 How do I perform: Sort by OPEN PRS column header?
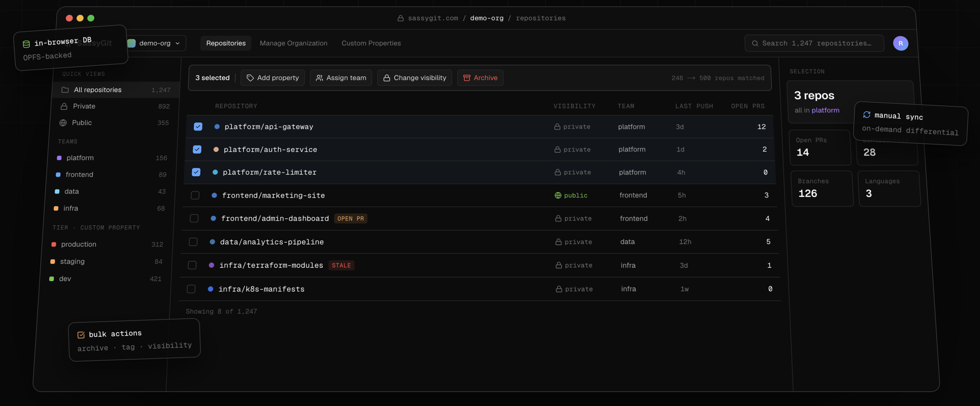click(748, 107)
